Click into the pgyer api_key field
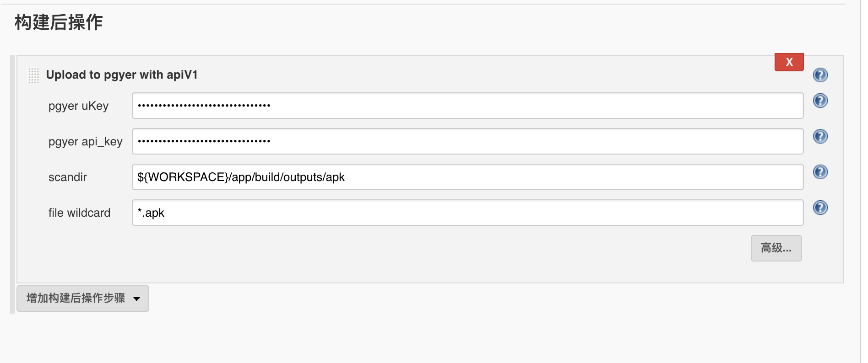This screenshot has width=868, height=363. (x=467, y=141)
